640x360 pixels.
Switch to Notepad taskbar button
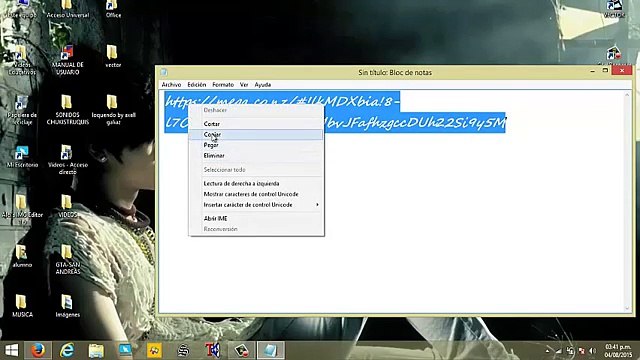(x=271, y=350)
